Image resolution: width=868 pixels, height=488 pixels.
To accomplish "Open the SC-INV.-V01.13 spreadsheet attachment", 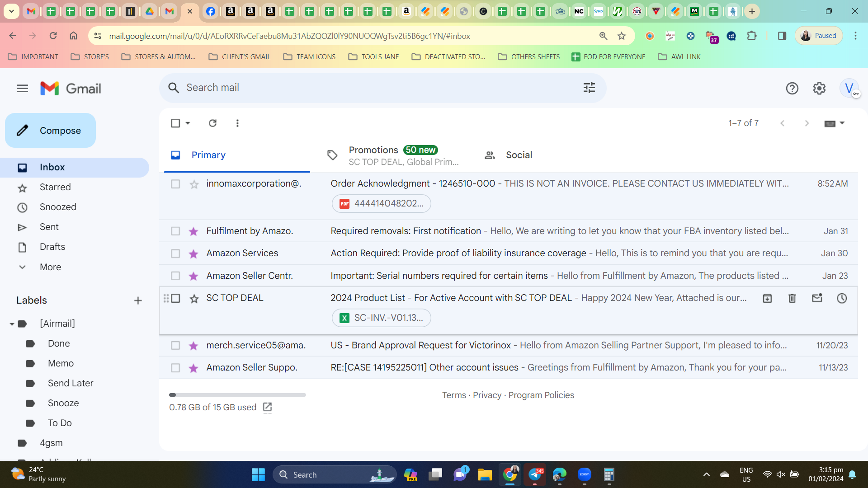I will (382, 318).
